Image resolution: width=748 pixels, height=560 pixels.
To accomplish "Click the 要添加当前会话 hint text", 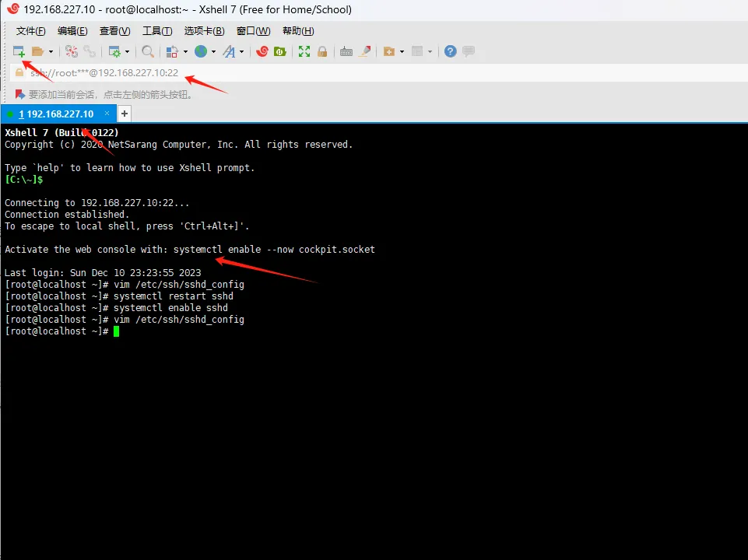I will pos(111,95).
